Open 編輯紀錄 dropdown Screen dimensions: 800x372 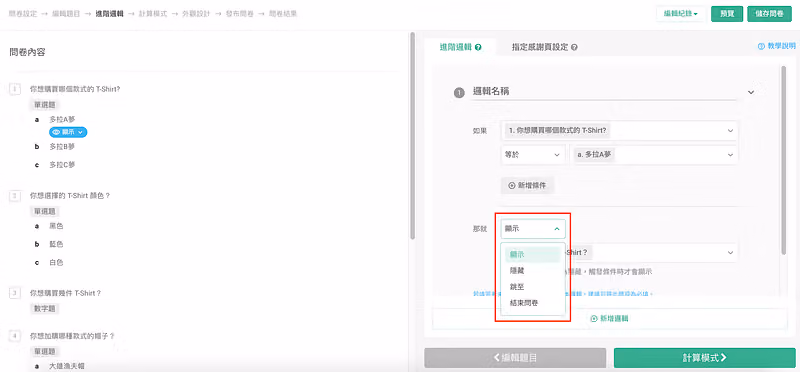click(x=681, y=14)
